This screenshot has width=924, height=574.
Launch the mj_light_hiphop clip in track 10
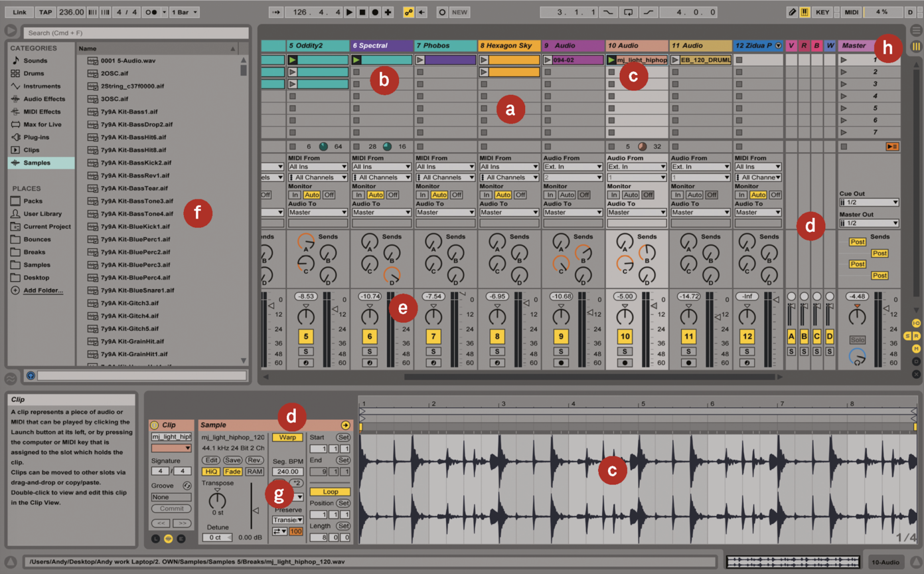point(611,60)
